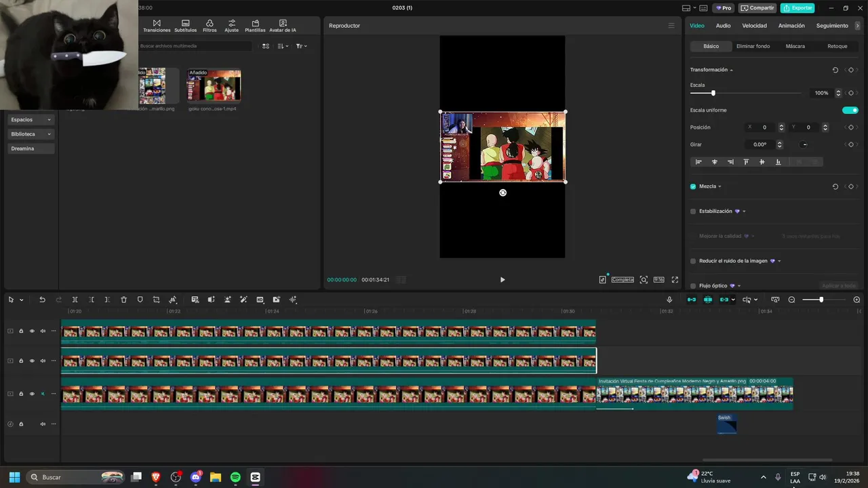Toggle main track magnet in timeline toolbar
Viewport: 868px width, 488px height.
692,300
